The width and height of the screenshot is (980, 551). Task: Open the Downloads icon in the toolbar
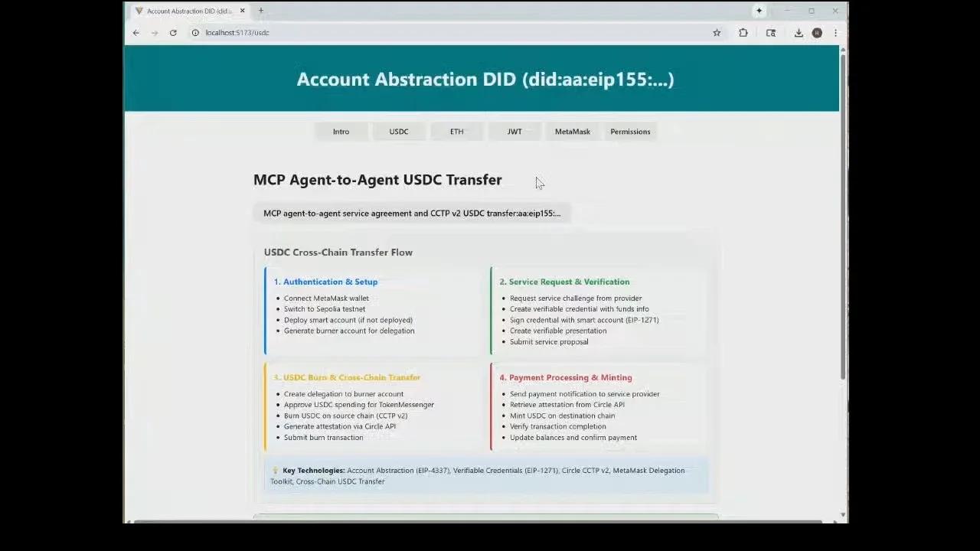click(x=797, y=33)
